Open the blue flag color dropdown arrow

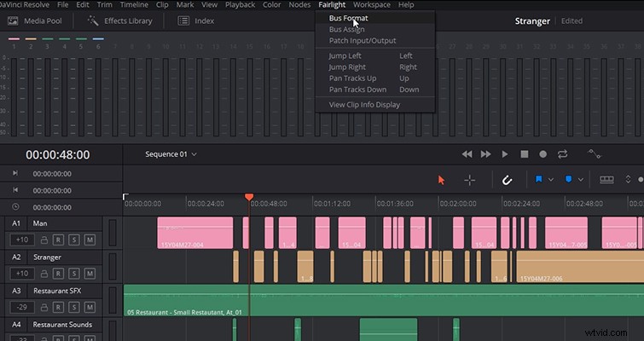pyautogui.click(x=551, y=180)
